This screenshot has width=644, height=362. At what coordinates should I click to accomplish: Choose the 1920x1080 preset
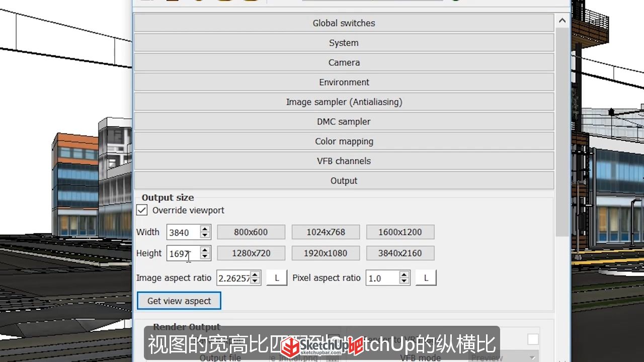326,253
